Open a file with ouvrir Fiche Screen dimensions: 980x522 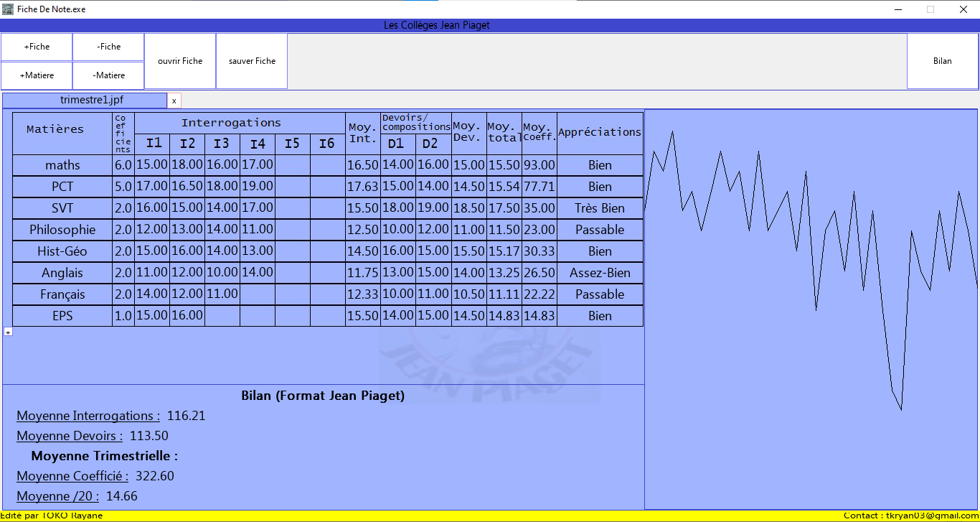coord(180,61)
